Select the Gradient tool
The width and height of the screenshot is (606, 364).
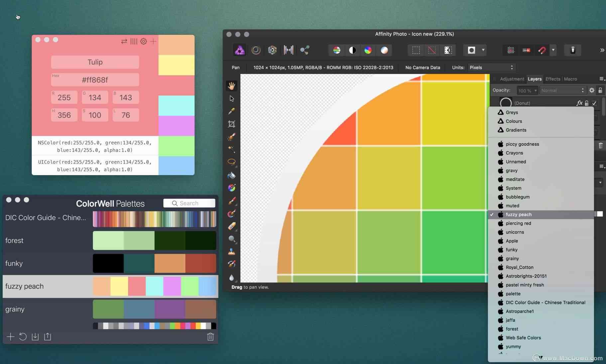pyautogui.click(x=232, y=188)
